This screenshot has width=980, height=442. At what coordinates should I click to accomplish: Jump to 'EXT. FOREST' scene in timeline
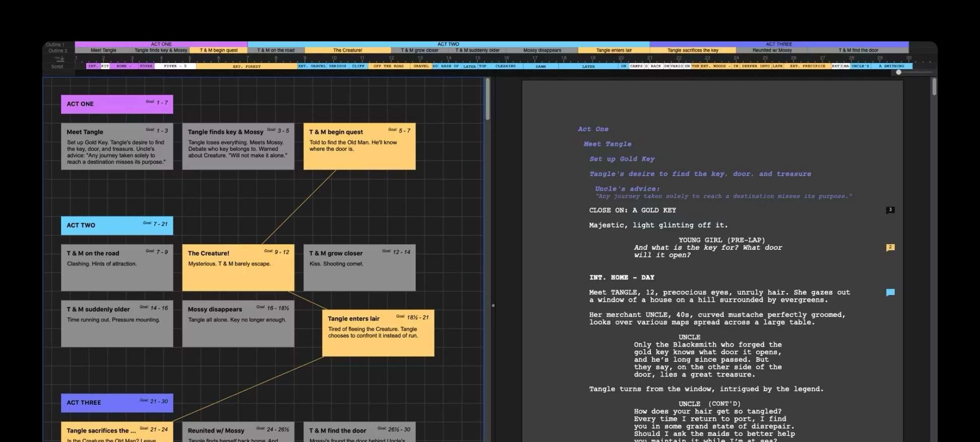click(x=247, y=66)
